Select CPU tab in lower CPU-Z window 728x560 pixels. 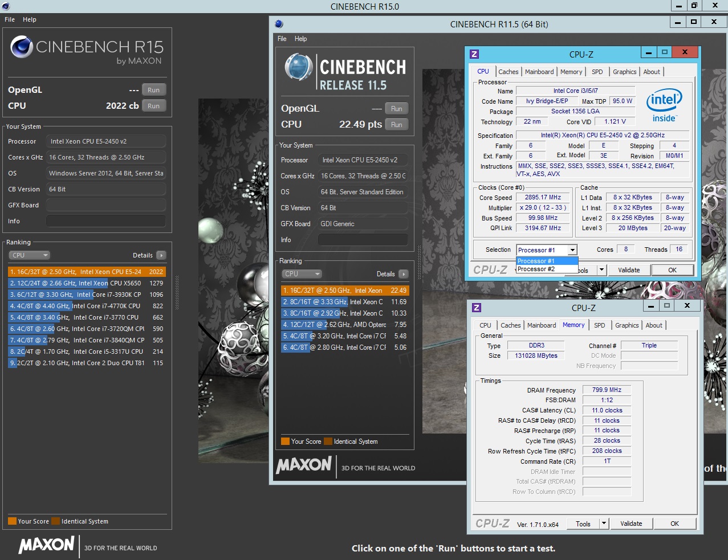[485, 325]
